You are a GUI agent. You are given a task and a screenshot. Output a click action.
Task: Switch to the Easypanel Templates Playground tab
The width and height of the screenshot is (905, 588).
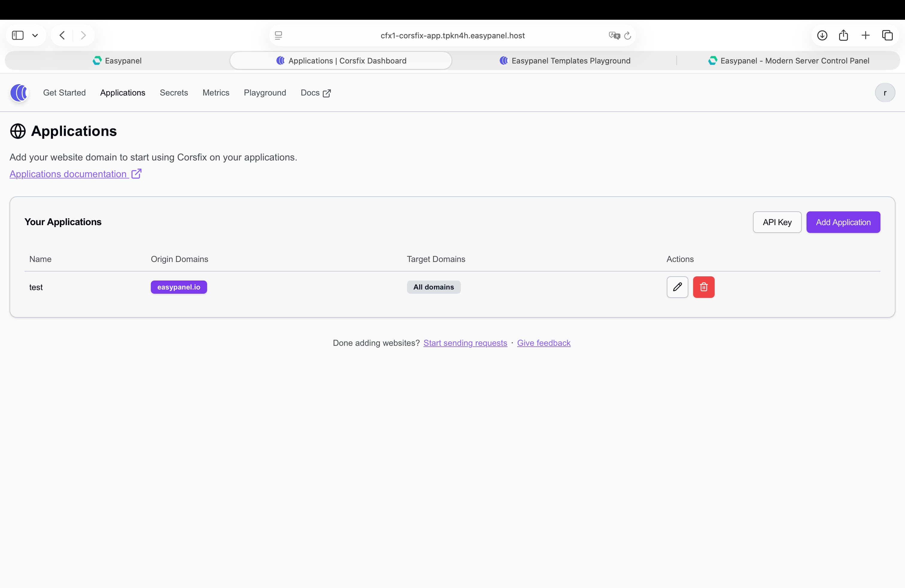coord(565,60)
